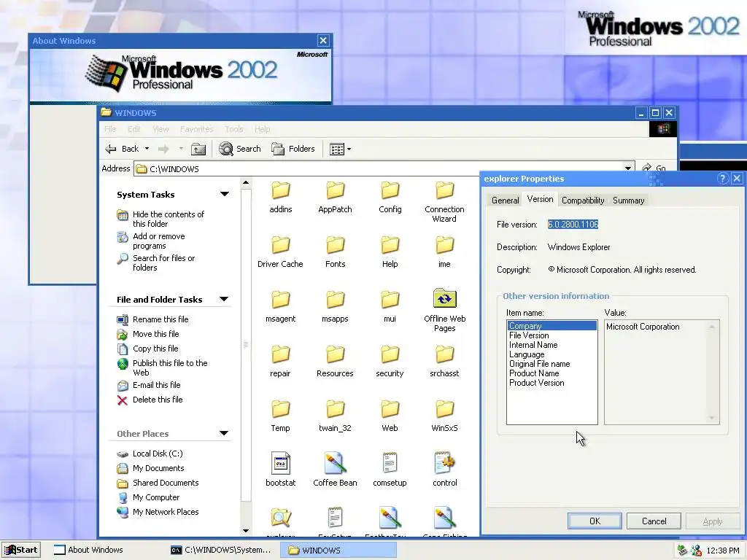Switch to the Summary tab
Screen dimensions: 747x560
pos(628,201)
